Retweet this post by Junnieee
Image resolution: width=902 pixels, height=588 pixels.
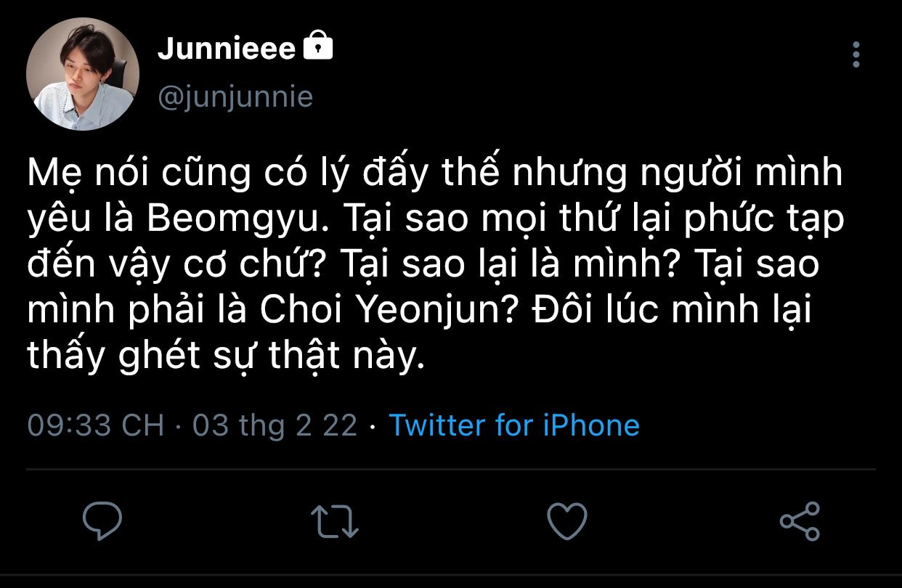(x=334, y=520)
